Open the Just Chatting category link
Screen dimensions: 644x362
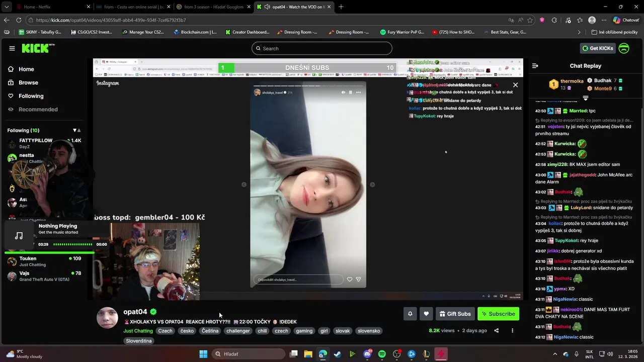138,331
